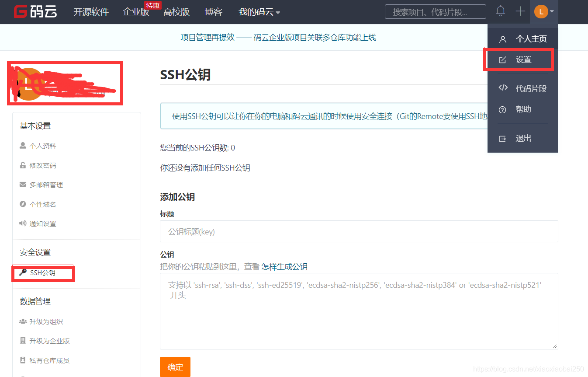This screenshot has width=588, height=377.
Task: Select 退出 in the user menu
Action: 523,139
